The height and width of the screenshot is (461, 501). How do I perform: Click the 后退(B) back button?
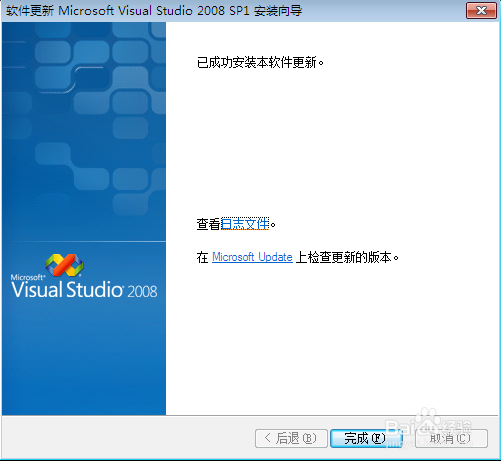(291, 438)
